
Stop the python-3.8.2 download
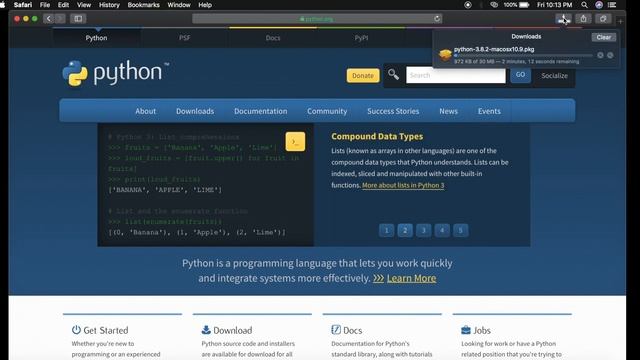(x=600, y=55)
